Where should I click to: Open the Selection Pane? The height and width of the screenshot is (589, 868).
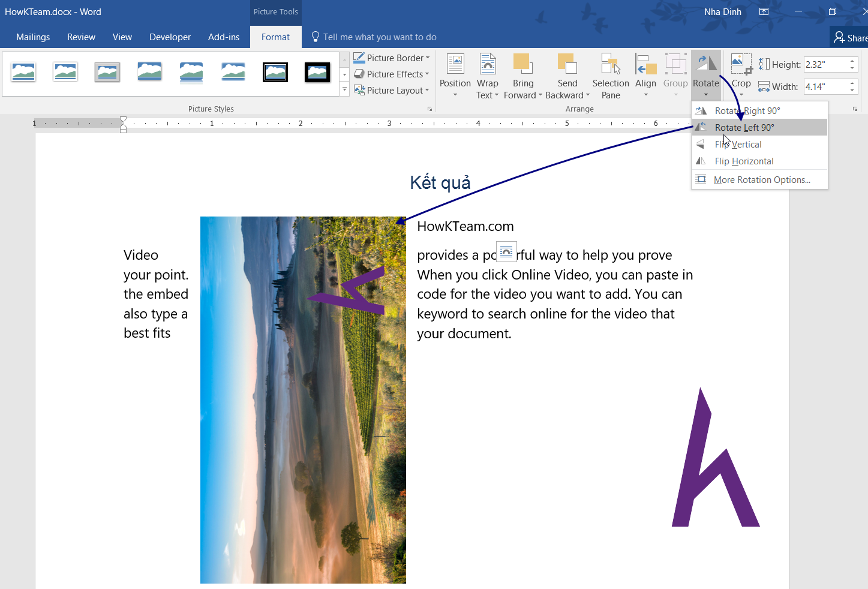point(611,76)
